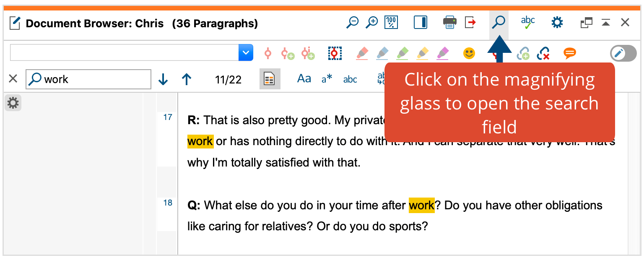The image size is (644, 263).
Task: Zoom in on the document
Action: (x=372, y=22)
